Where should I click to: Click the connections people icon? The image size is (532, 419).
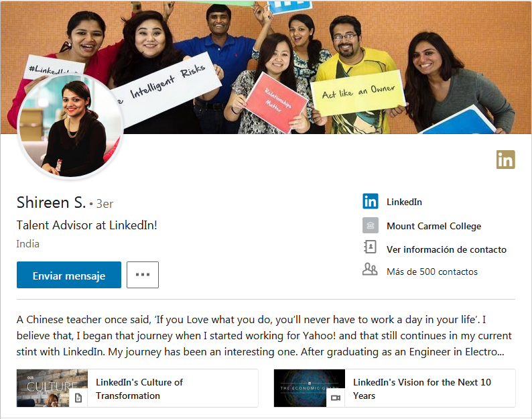[370, 269]
